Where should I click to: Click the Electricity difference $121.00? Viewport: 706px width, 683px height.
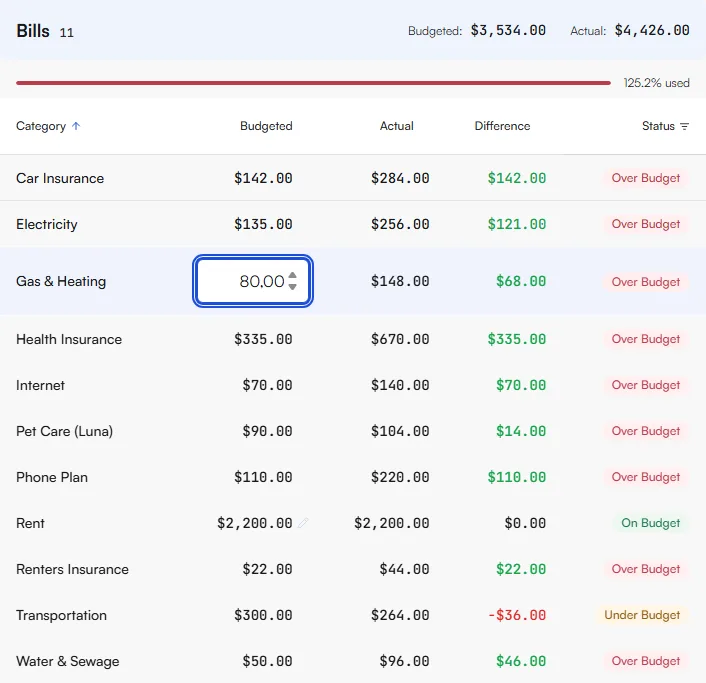click(x=517, y=224)
